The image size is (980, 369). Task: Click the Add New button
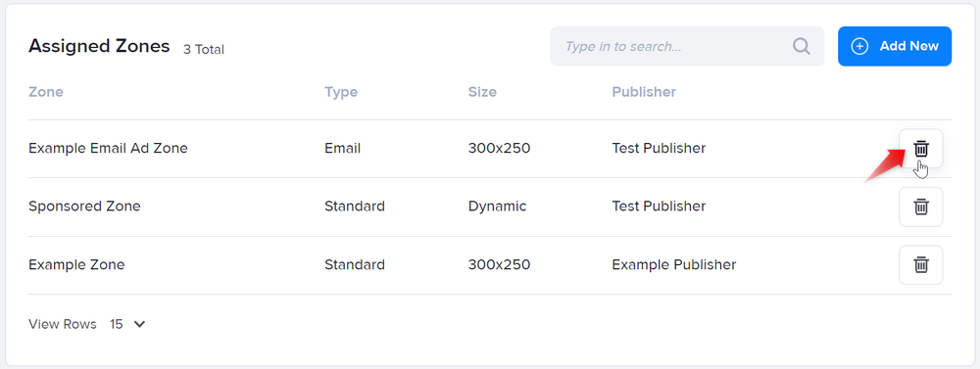895,46
